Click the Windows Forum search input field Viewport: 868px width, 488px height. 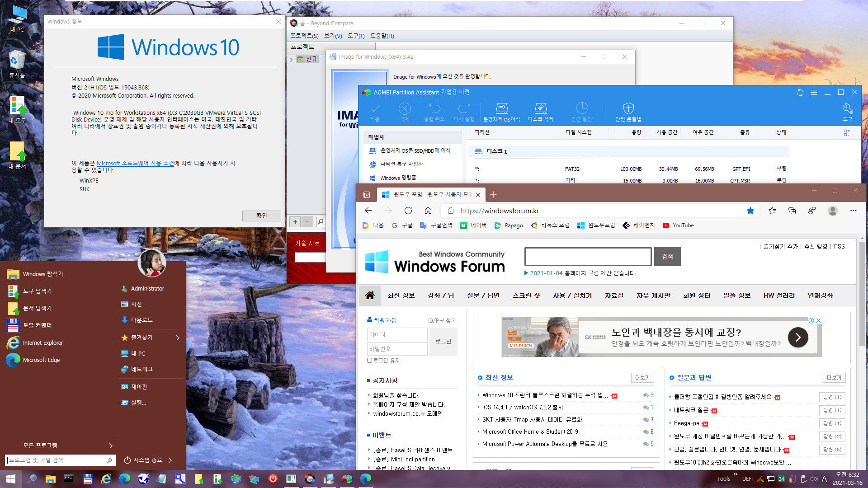[588, 257]
